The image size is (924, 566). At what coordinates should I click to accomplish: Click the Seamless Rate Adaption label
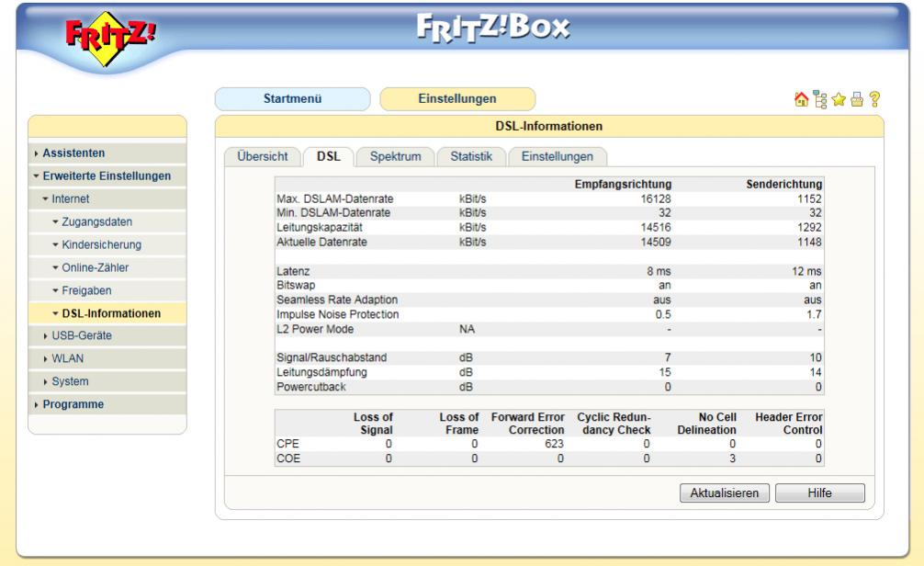[337, 300]
